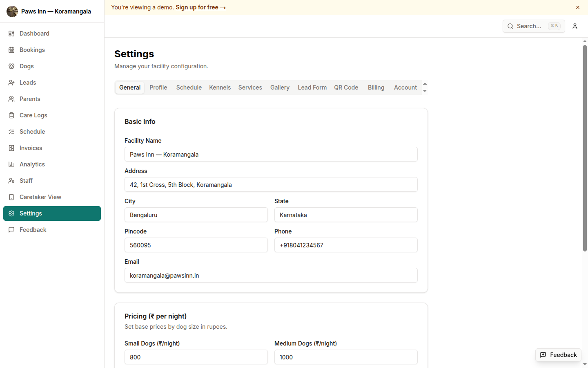Open the Dashboard from the sidebar
588x368 pixels.
34,33
